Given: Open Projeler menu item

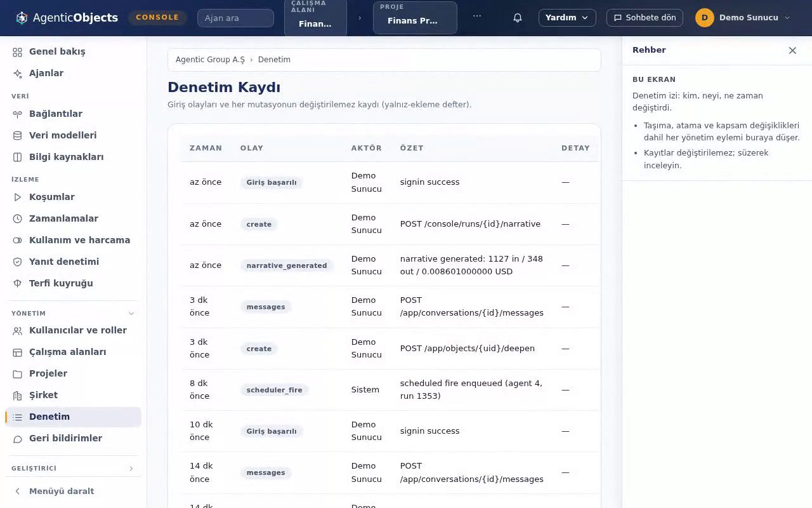Looking at the screenshot, I should pyautogui.click(x=74, y=374).
